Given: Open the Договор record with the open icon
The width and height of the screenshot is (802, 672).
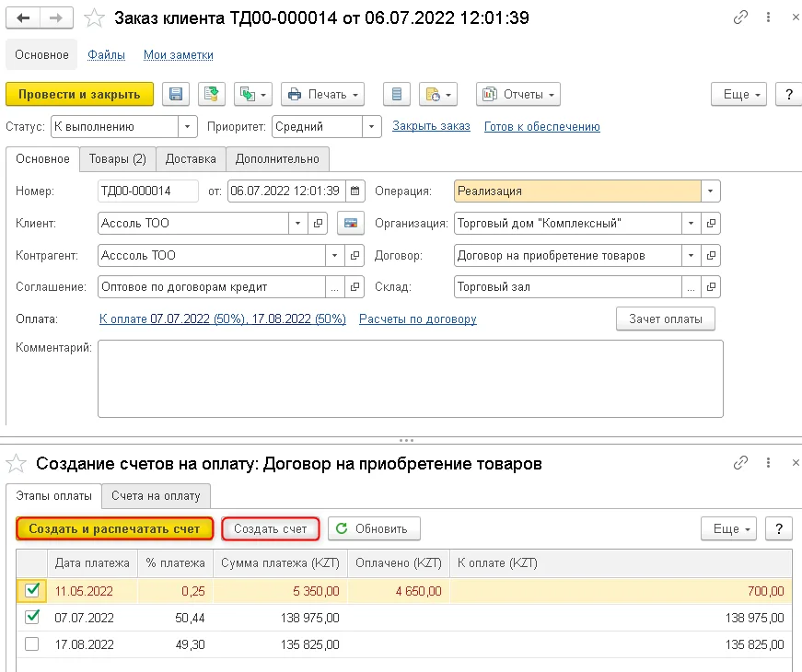Looking at the screenshot, I should click(x=711, y=255).
